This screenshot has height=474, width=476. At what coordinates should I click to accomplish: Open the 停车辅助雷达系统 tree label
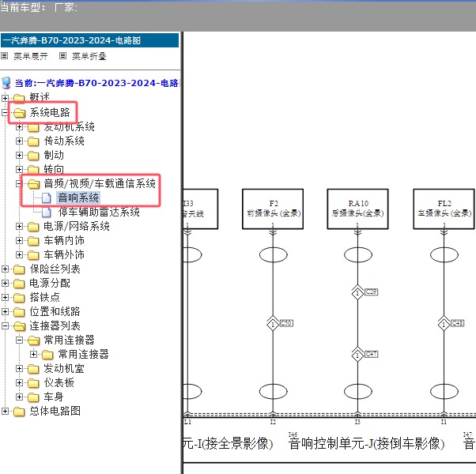tap(99, 212)
